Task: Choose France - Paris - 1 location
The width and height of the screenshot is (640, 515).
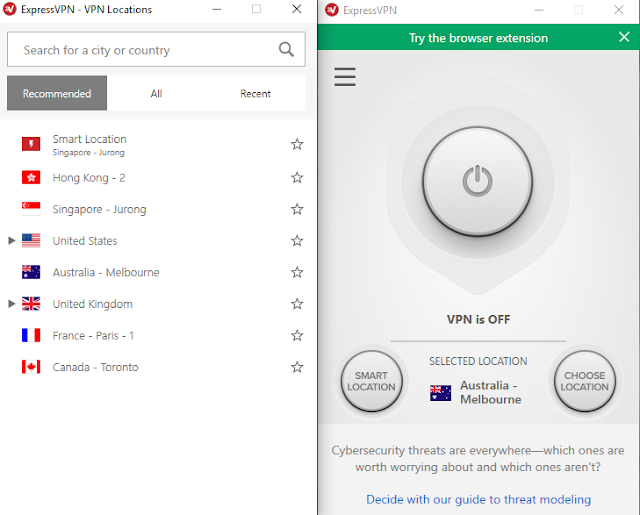Action: tap(93, 335)
